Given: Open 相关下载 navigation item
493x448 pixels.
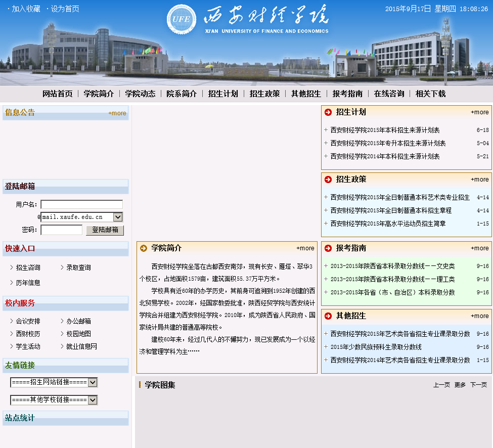Looking at the screenshot, I should tap(431, 94).
